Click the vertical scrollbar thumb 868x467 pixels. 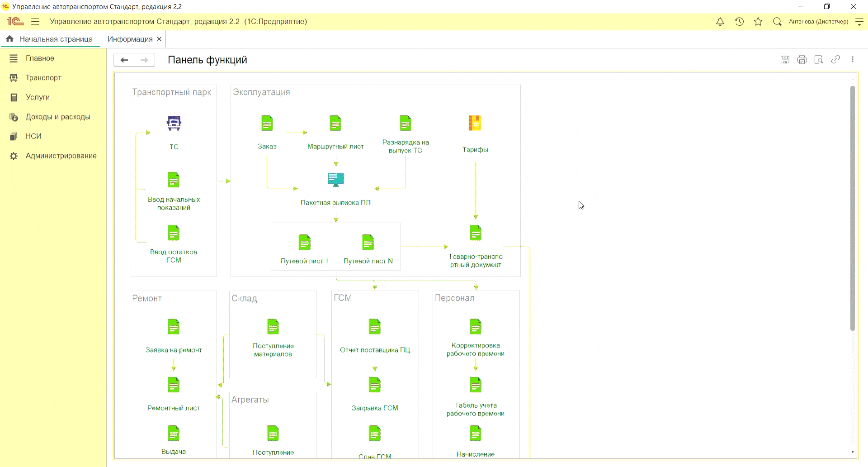(x=853, y=208)
